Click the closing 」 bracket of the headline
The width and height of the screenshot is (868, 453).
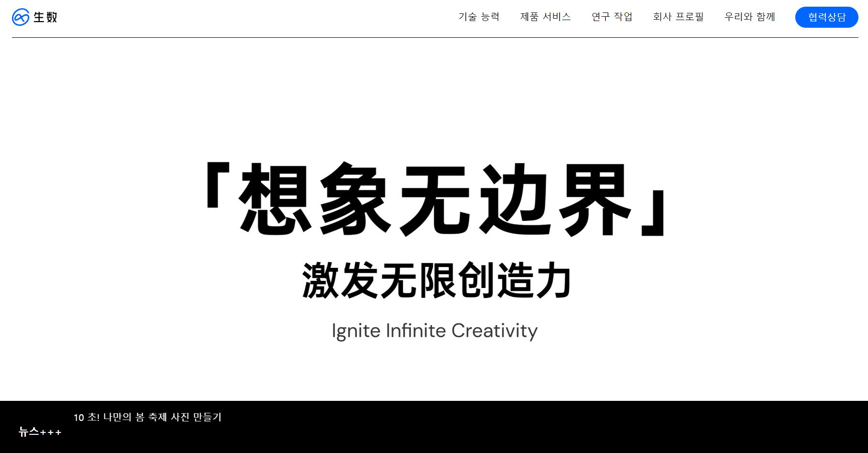pos(653,212)
